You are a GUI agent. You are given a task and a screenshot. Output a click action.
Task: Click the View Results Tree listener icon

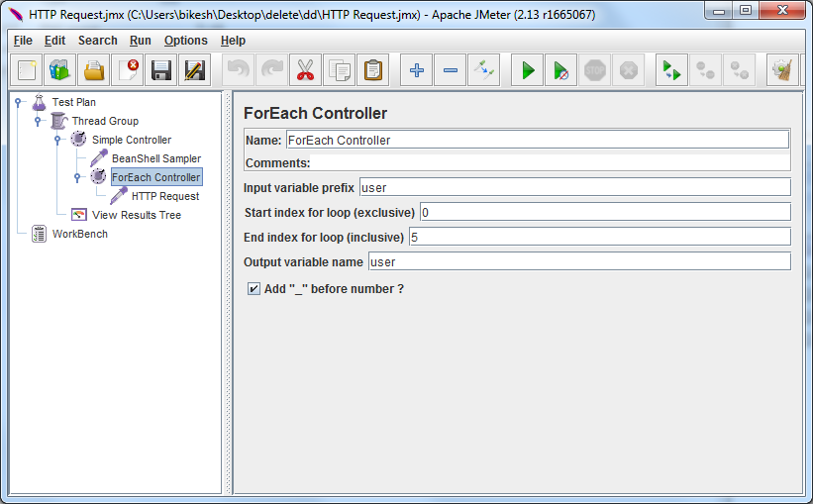(x=79, y=215)
